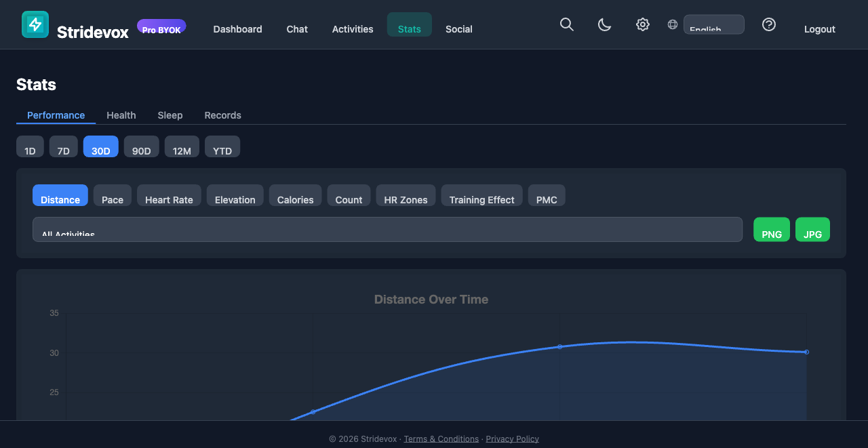Click the globe language icon

pos(672,24)
